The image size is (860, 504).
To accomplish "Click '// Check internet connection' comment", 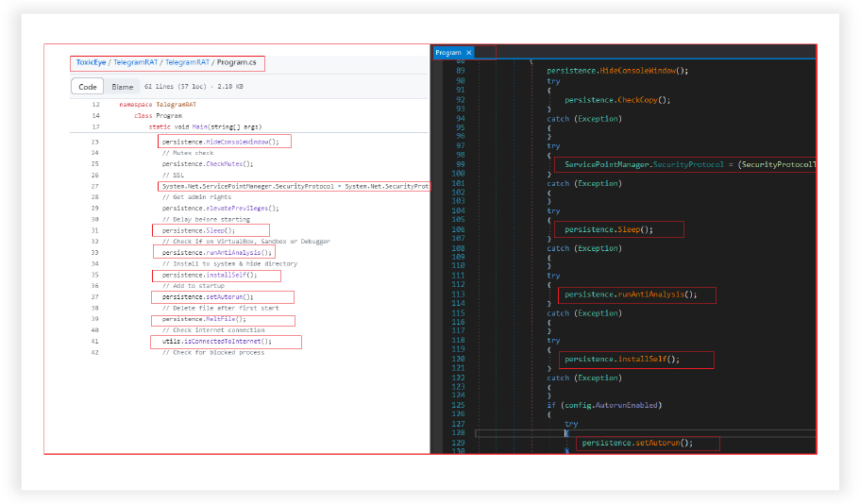I will point(213,330).
